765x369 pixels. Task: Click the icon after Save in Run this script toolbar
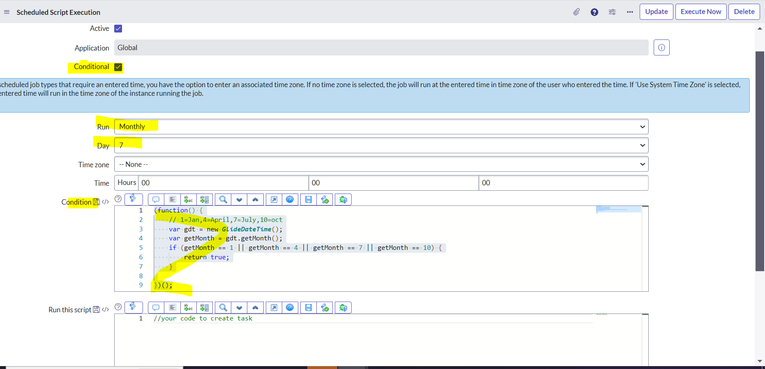(325, 308)
